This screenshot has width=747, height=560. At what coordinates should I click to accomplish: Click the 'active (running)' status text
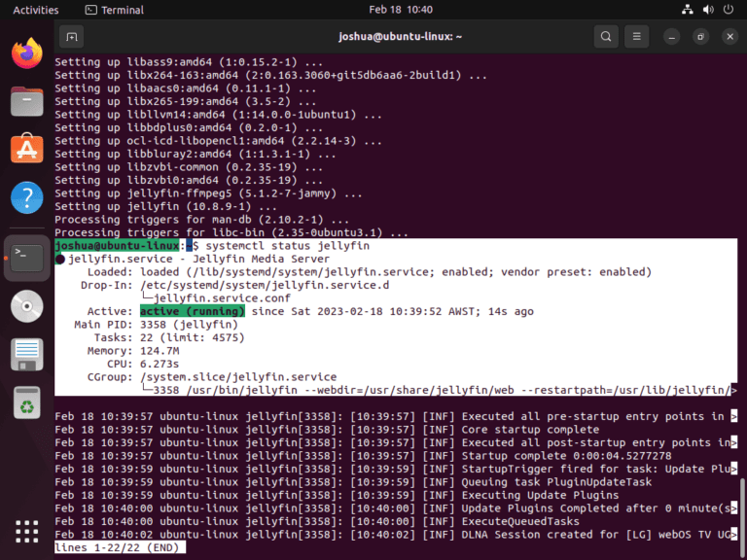point(193,311)
